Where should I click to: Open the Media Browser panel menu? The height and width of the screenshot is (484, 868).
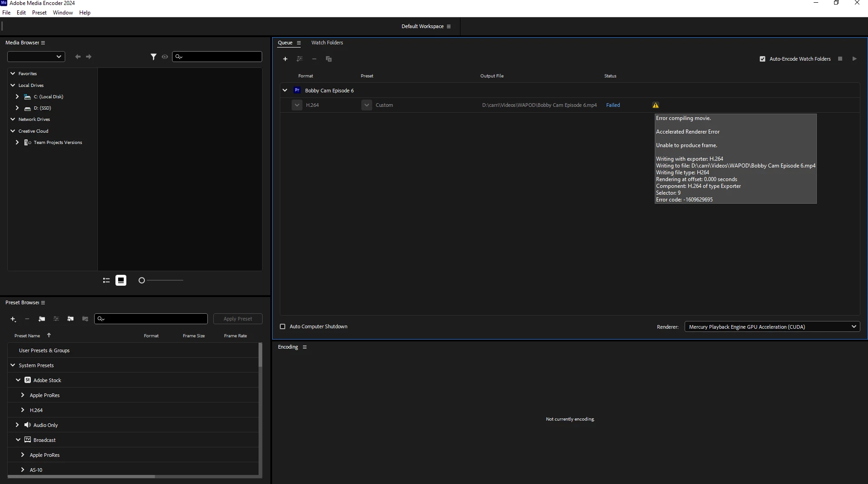[x=43, y=43]
